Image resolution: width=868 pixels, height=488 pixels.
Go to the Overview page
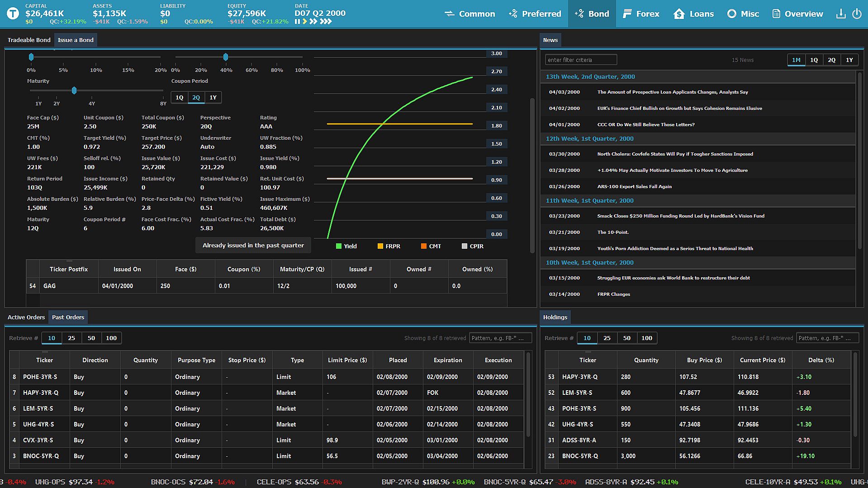(797, 14)
